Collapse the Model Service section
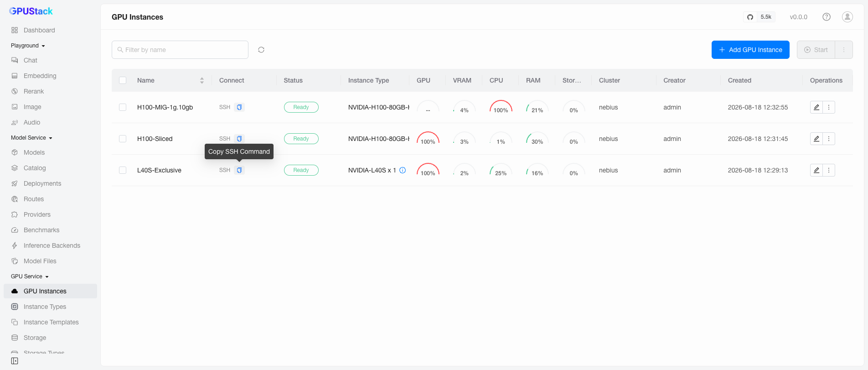 coord(31,138)
